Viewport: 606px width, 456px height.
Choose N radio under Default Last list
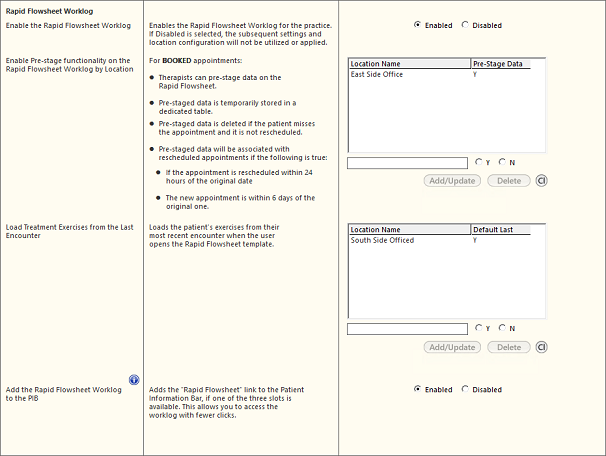click(x=502, y=328)
